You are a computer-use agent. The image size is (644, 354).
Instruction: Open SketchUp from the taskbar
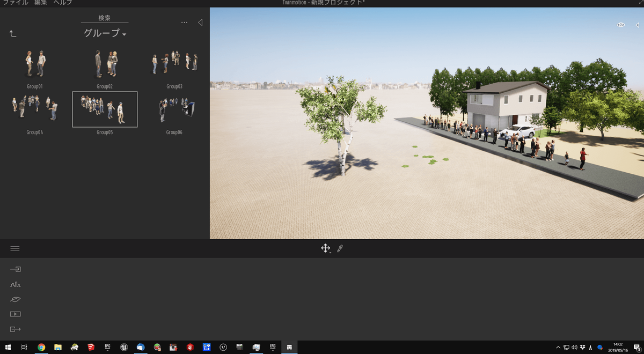[91, 347]
